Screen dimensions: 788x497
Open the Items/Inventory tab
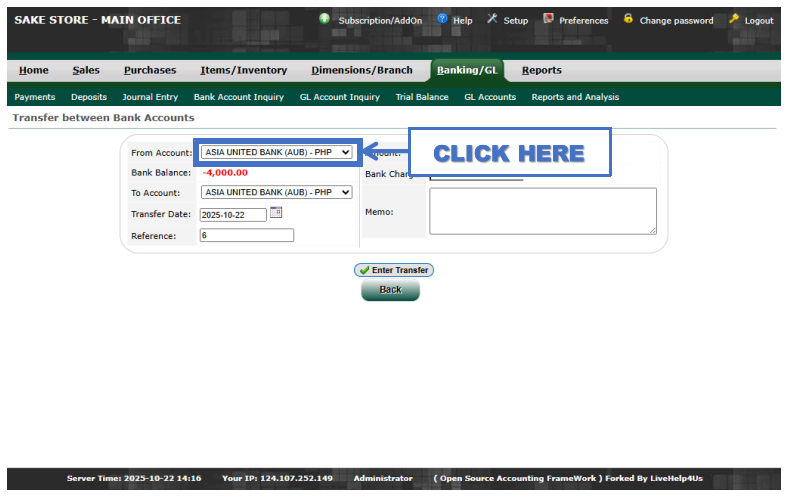coord(243,70)
